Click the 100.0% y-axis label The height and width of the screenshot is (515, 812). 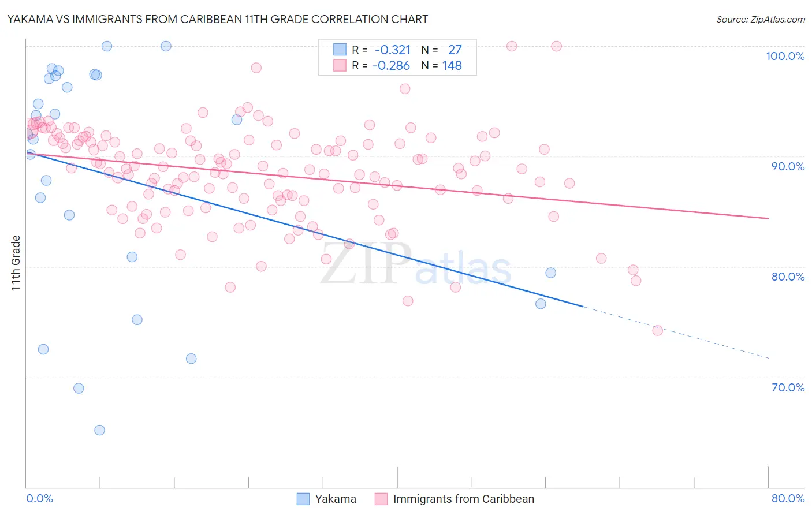click(x=785, y=56)
